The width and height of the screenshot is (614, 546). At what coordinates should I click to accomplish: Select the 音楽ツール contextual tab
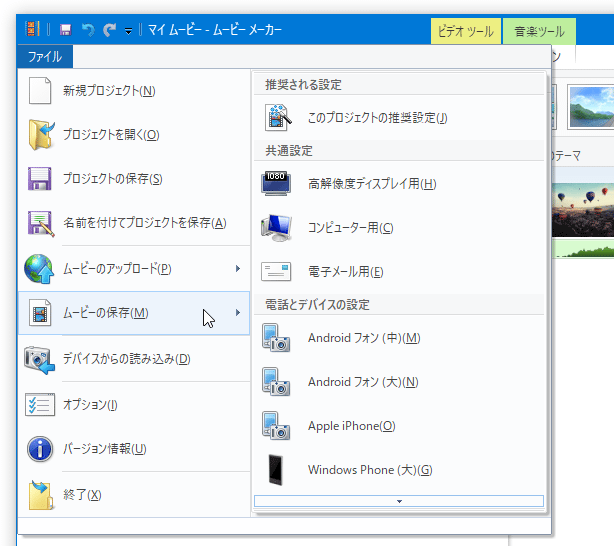pyautogui.click(x=539, y=31)
